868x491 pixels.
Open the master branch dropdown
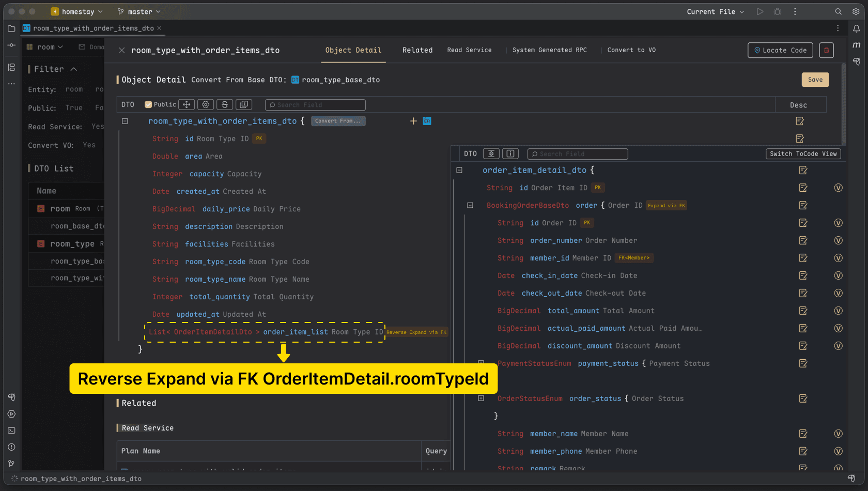[139, 11]
